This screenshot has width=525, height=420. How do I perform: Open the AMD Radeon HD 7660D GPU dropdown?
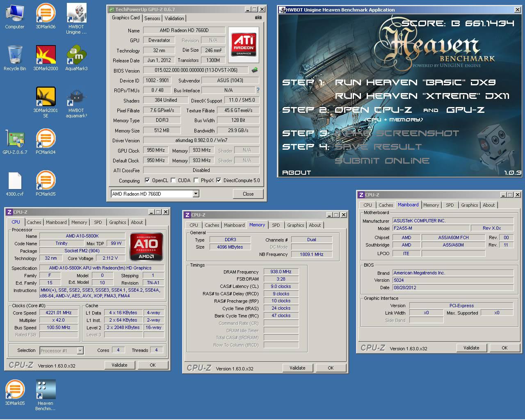point(196,194)
